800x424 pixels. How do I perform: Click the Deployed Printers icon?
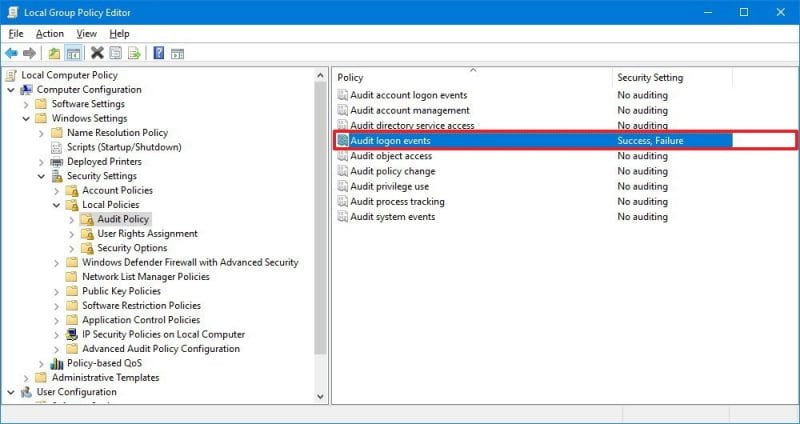click(57, 162)
